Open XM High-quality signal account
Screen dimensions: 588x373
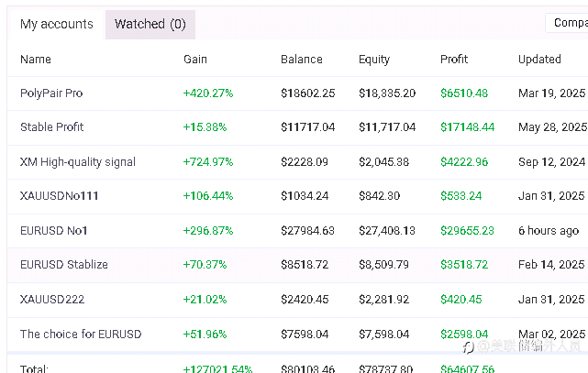[78, 162]
